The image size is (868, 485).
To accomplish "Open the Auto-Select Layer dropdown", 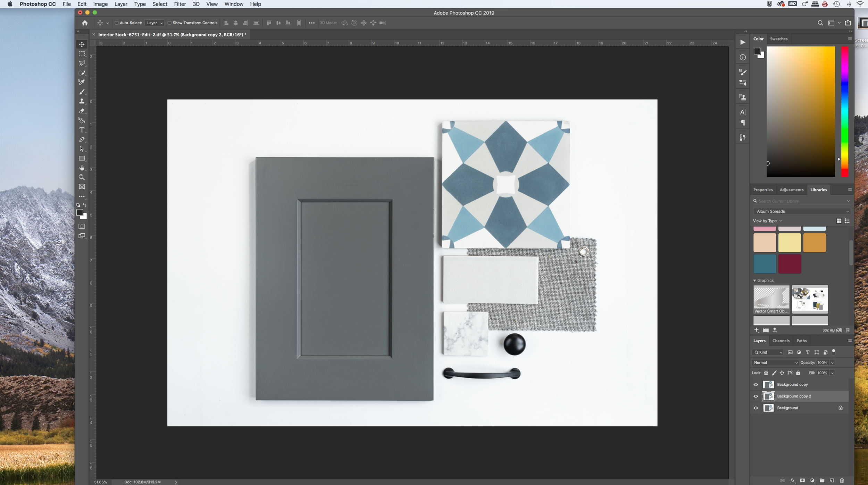I will pyautogui.click(x=154, y=23).
